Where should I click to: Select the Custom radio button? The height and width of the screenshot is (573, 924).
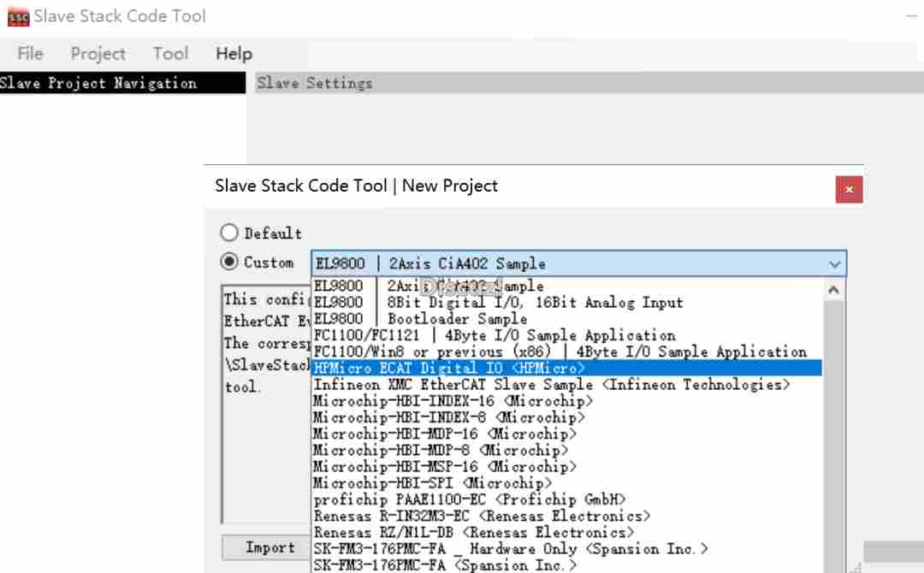(x=229, y=263)
